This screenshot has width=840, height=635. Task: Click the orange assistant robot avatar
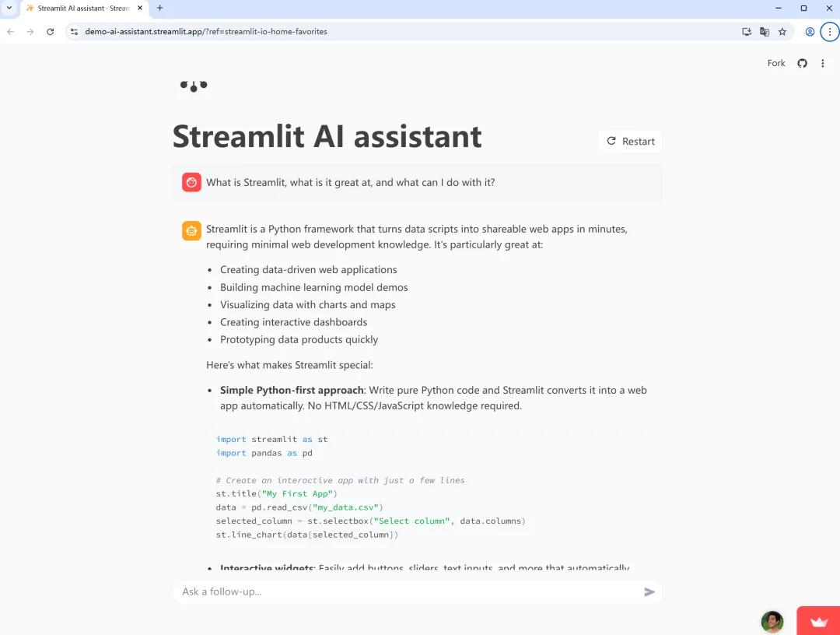tap(191, 231)
